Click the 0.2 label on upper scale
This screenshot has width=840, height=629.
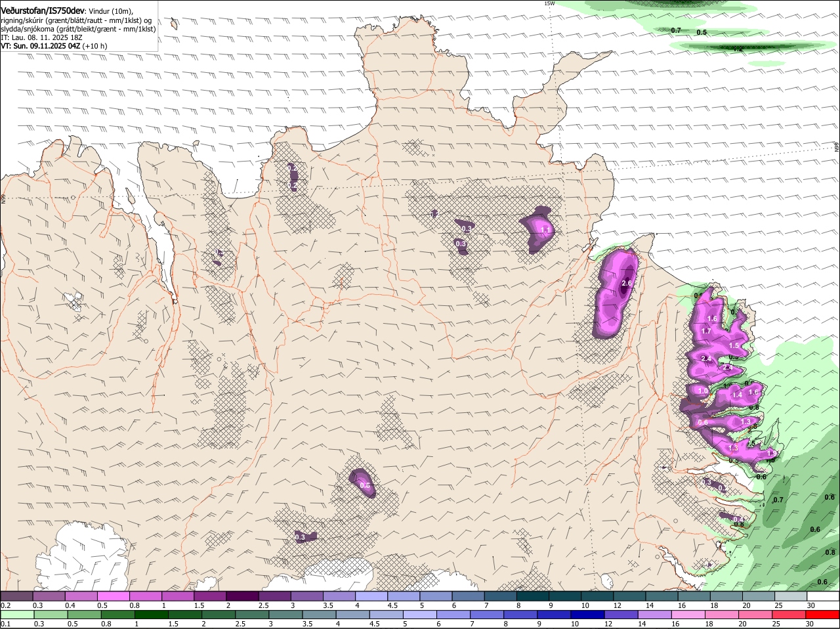5,605
